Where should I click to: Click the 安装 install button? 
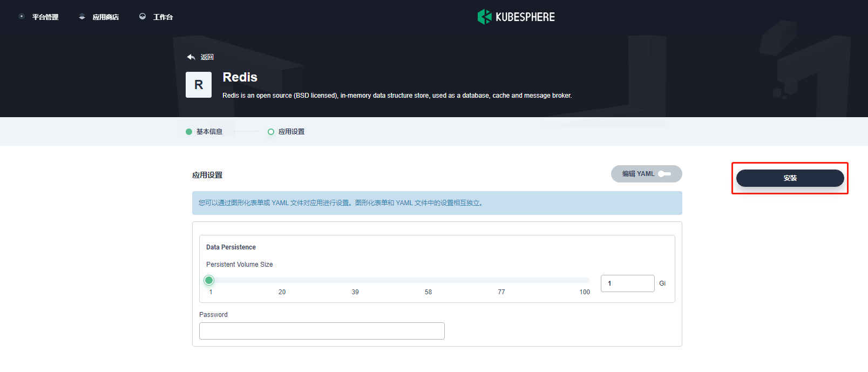[790, 178]
